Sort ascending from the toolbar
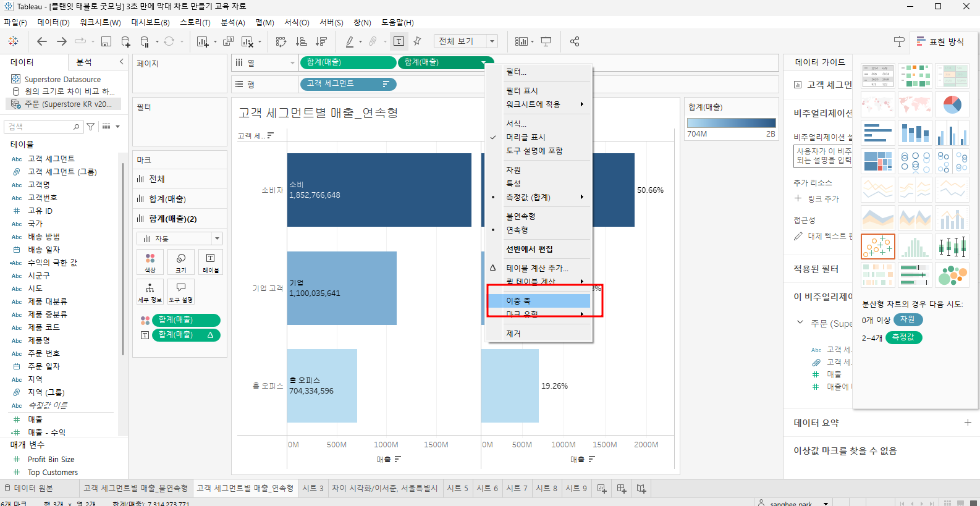 (x=302, y=41)
